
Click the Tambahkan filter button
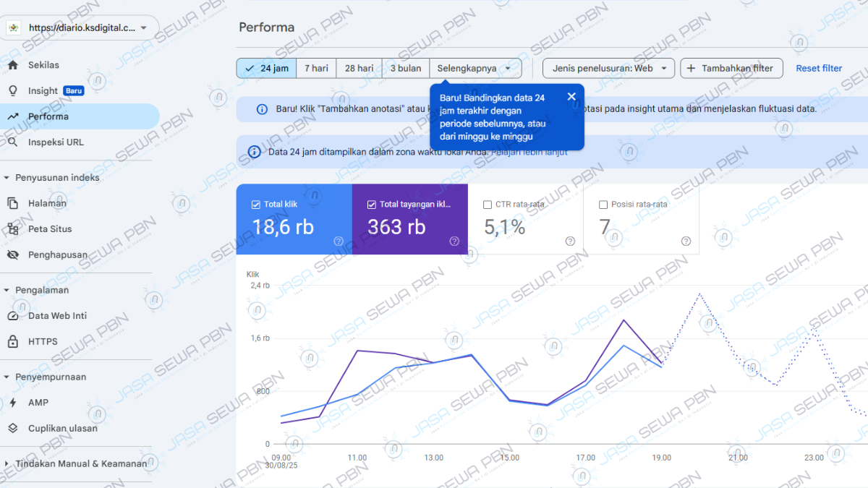(x=731, y=69)
